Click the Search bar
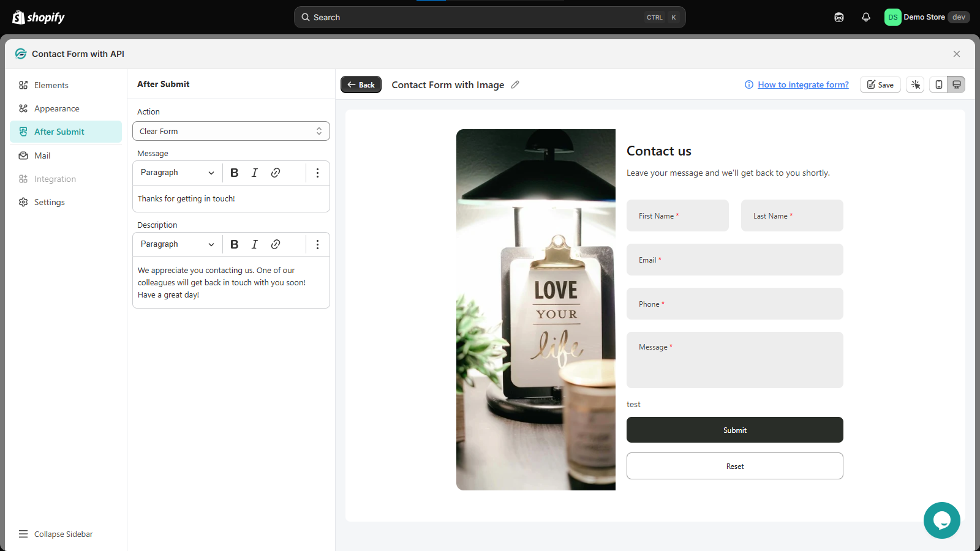980x551 pixels. [490, 17]
